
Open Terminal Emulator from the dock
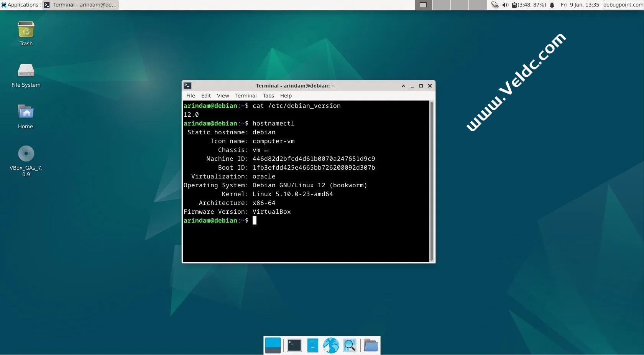294,345
